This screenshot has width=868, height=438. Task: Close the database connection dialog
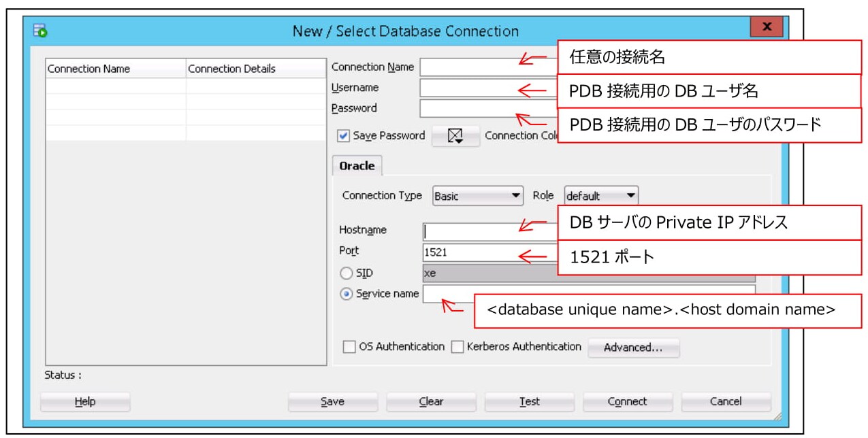pyautogui.click(x=767, y=27)
